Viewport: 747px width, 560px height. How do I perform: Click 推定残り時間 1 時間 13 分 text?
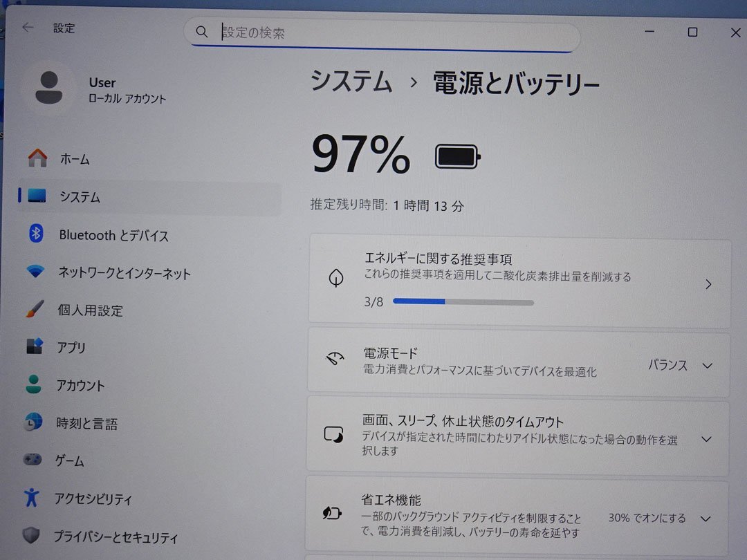[387, 205]
